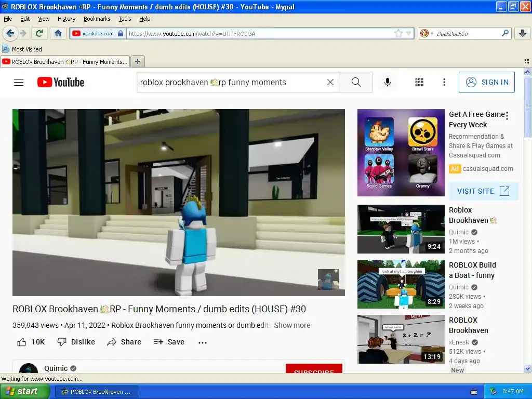Open the Edit menu

click(25, 19)
